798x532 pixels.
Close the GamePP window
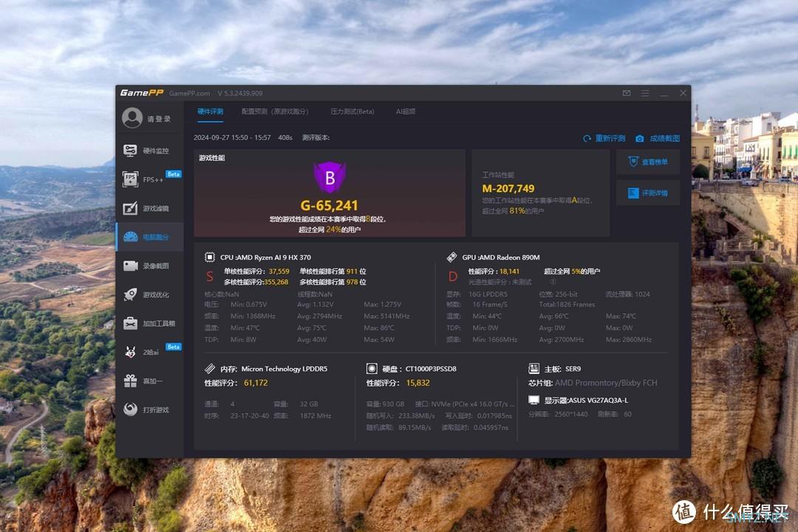click(683, 93)
